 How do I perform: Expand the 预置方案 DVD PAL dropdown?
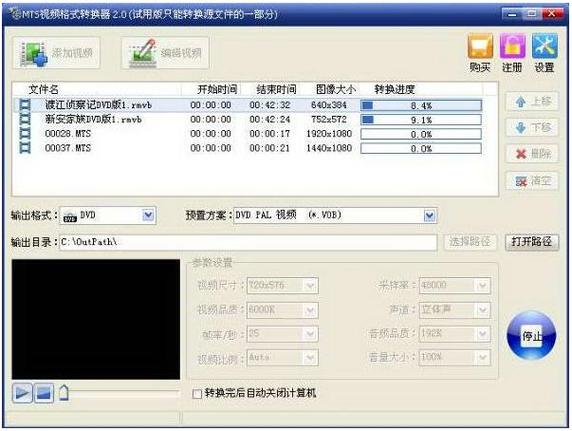tap(430, 216)
